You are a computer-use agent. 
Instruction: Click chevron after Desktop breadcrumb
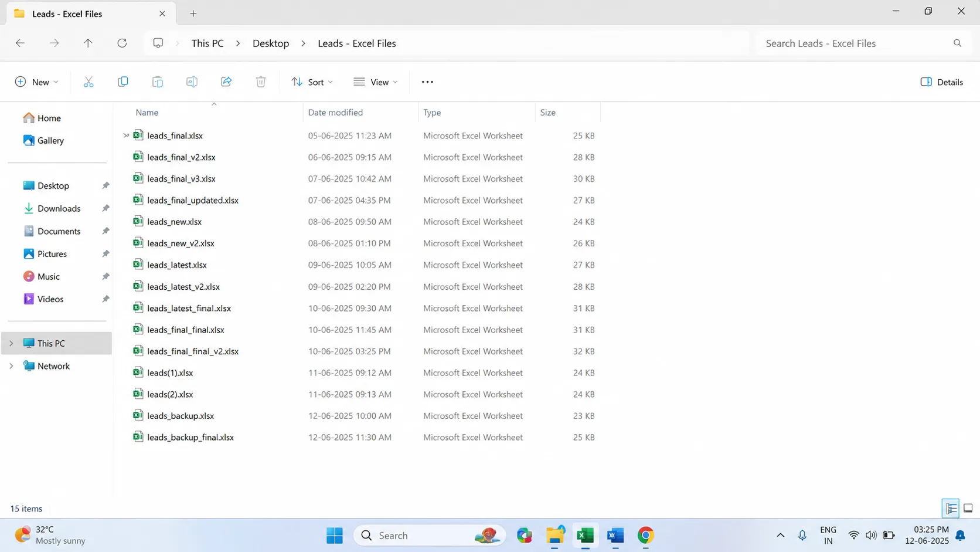[x=304, y=43]
